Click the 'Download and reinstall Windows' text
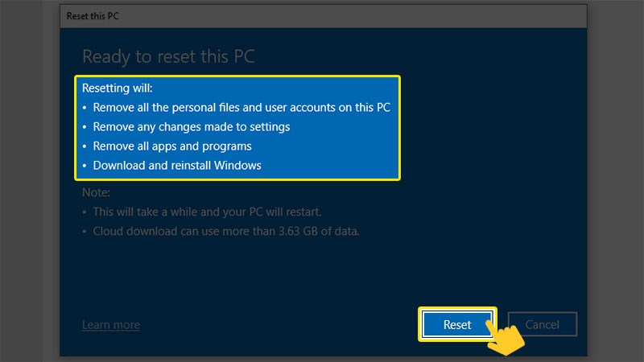This screenshot has height=362, width=644. pyautogui.click(x=177, y=167)
